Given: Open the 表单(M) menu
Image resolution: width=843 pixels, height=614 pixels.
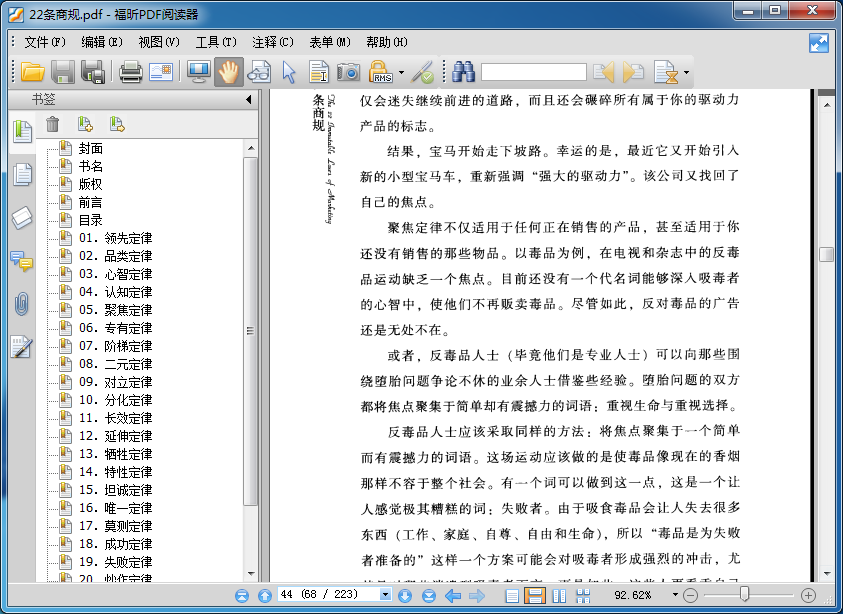Looking at the screenshot, I should (330, 42).
